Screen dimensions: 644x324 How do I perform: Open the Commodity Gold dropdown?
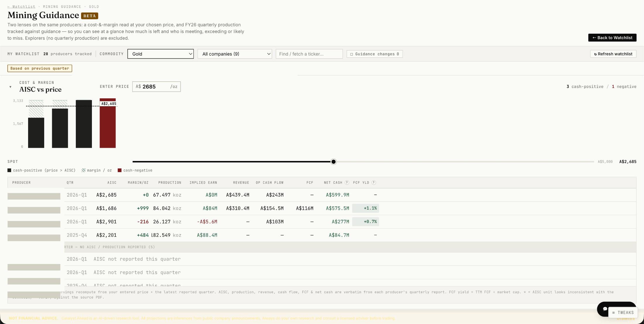pos(161,54)
